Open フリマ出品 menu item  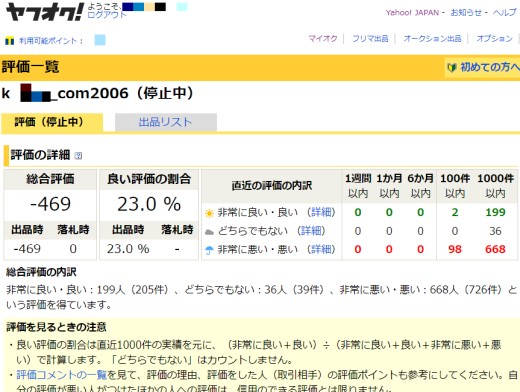click(370, 39)
